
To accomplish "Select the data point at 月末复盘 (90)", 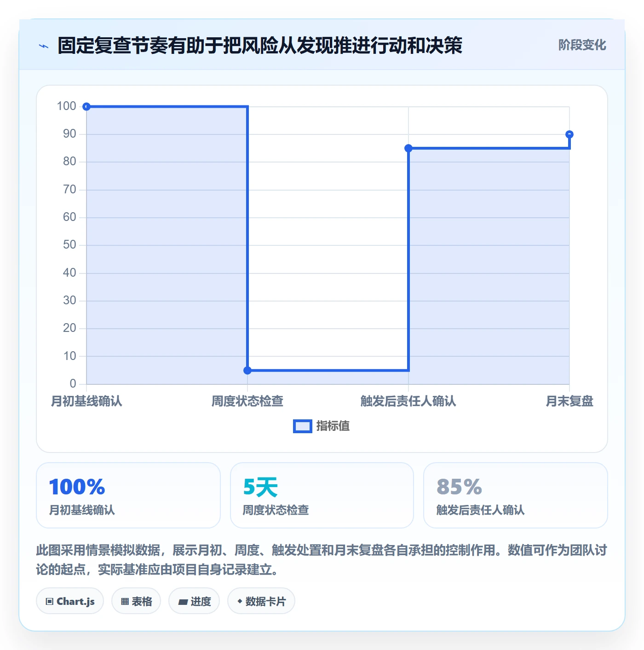I will (x=569, y=134).
